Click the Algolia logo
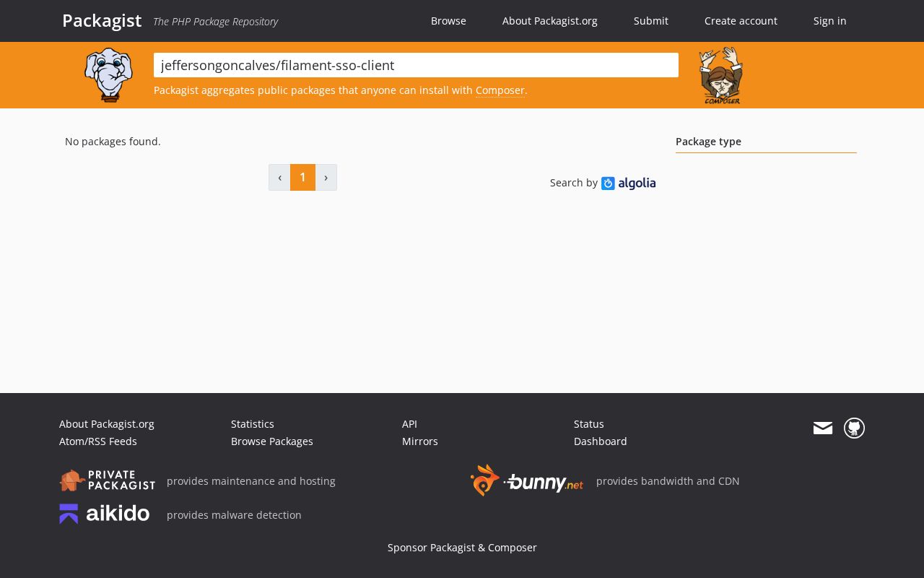 click(628, 184)
